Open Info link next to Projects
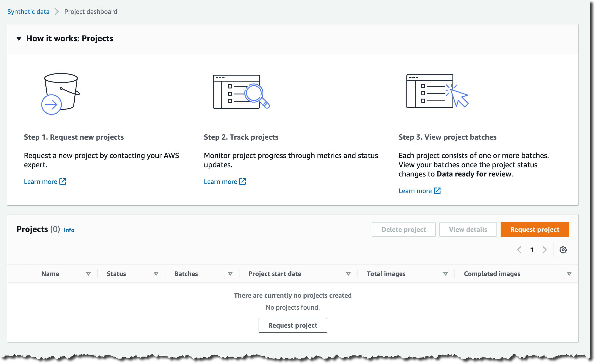 point(69,230)
